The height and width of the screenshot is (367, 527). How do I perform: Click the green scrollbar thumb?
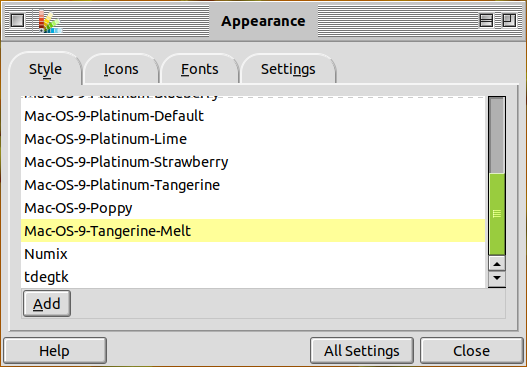pyautogui.click(x=497, y=214)
